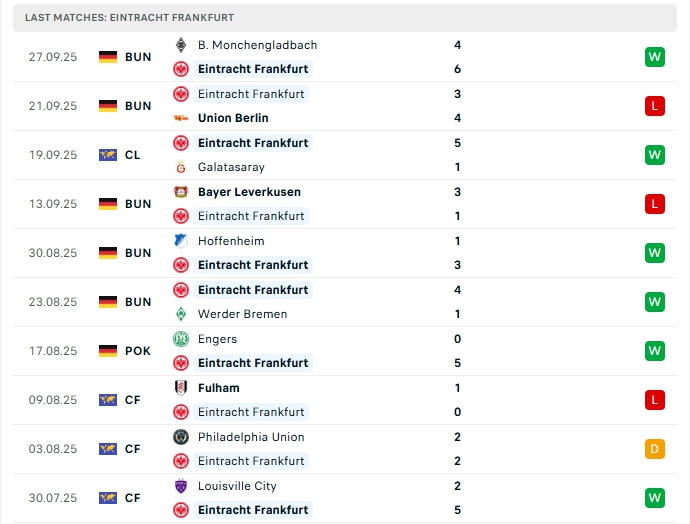Select the orange D badge for Philadelphia Union match

pos(654,449)
